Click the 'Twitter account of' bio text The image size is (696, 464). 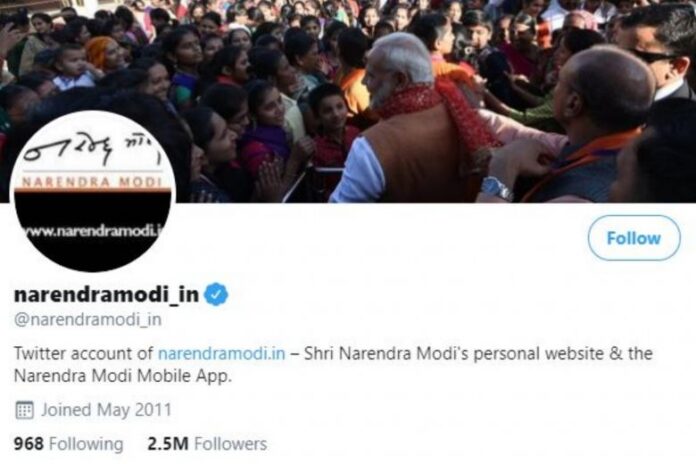[83, 353]
